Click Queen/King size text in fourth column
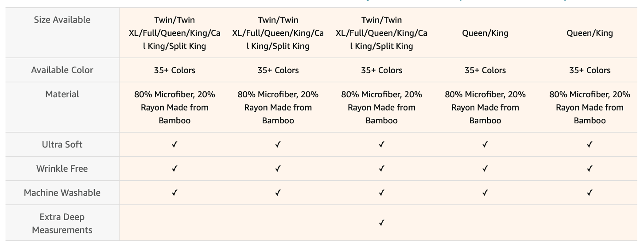The image size is (644, 252). click(x=485, y=33)
